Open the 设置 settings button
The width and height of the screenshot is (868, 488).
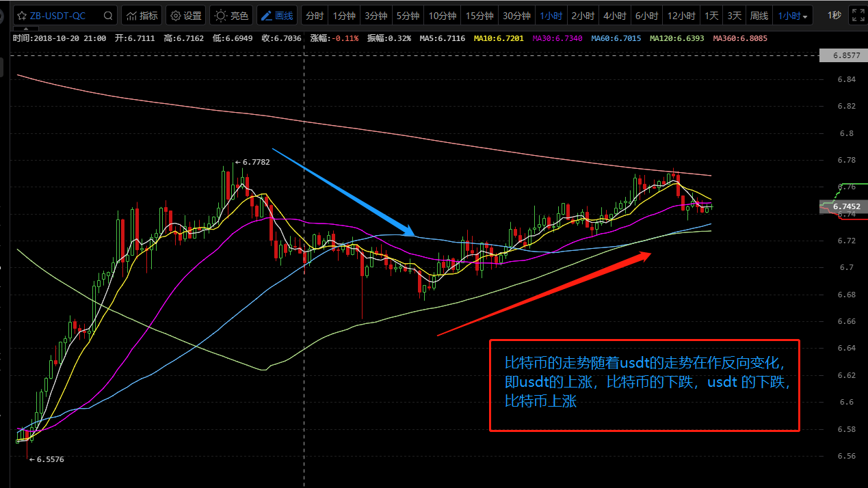click(186, 16)
